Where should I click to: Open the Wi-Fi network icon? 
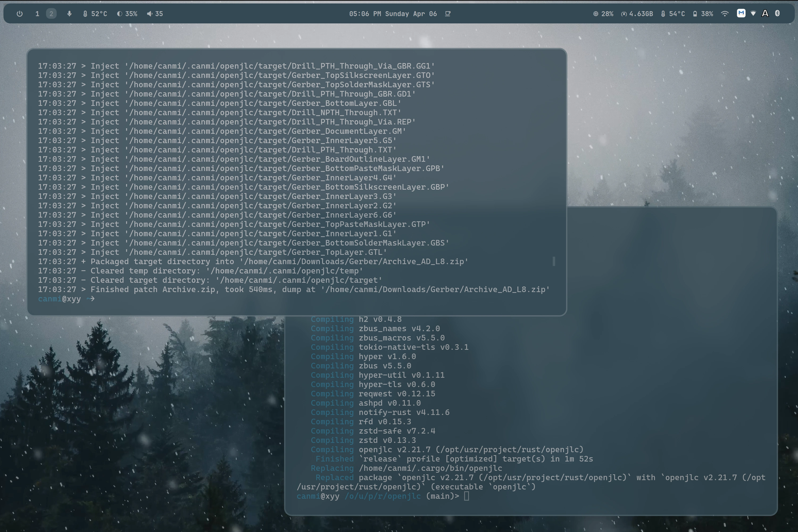click(x=725, y=14)
